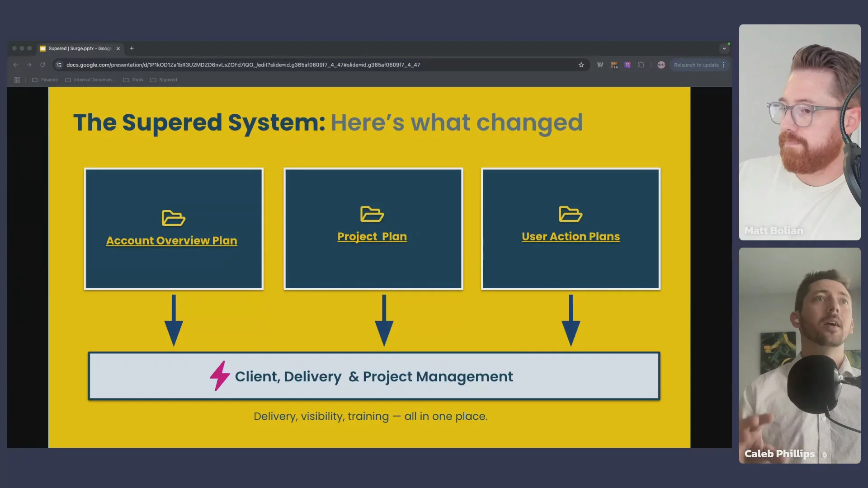868x488 pixels.
Task: Open the User Action Plans link
Action: click(571, 237)
